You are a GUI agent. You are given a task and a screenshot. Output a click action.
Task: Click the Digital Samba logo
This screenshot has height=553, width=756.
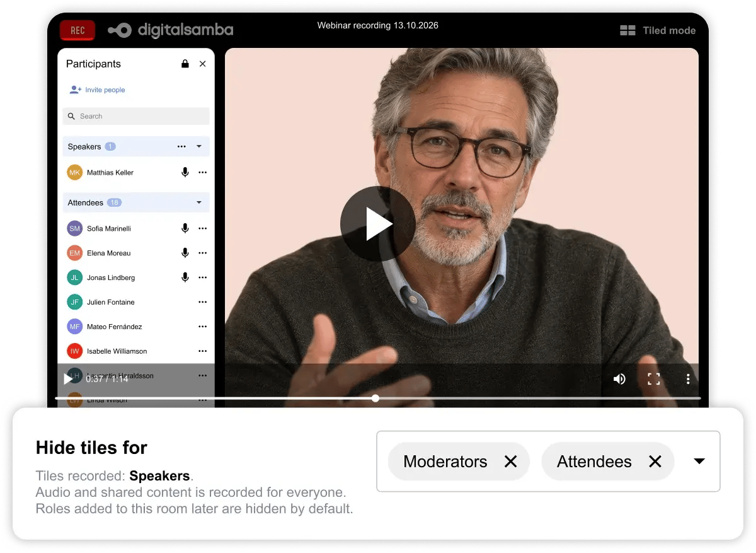point(170,30)
